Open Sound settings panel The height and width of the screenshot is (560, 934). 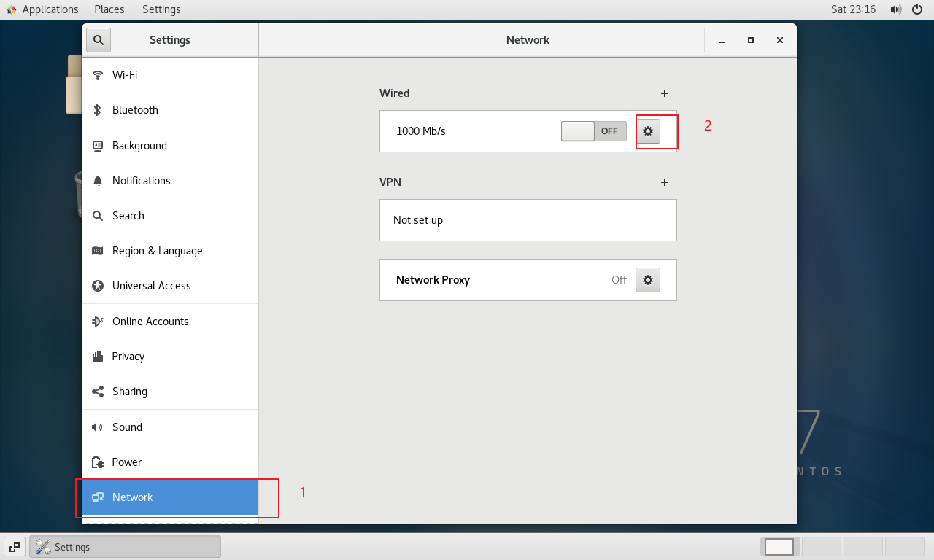(127, 427)
